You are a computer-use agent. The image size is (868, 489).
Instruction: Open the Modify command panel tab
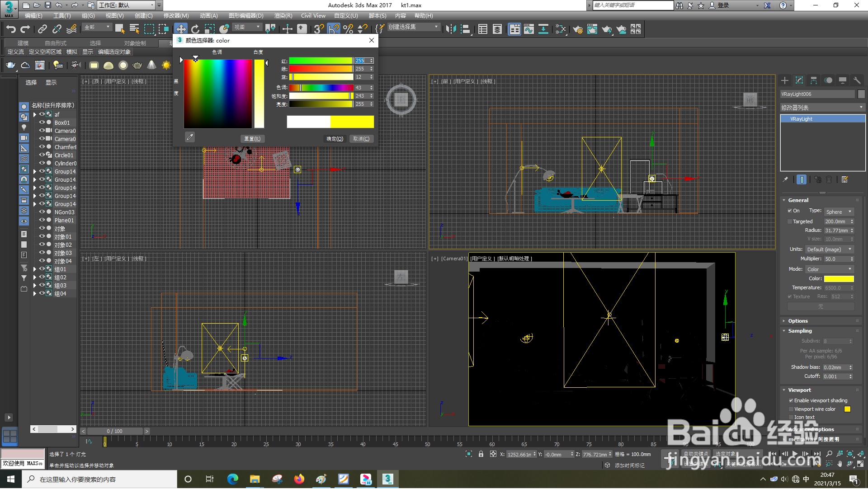click(799, 80)
